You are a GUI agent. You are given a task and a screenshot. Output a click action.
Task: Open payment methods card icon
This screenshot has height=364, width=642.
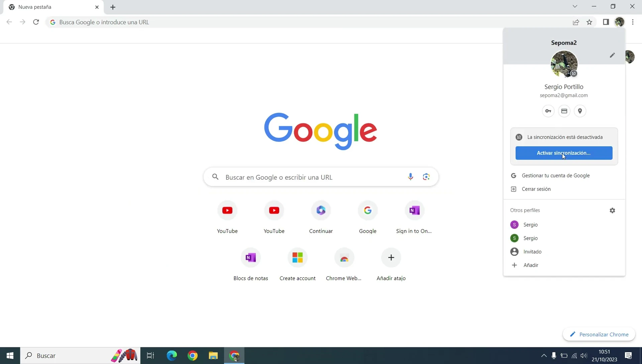(x=564, y=111)
